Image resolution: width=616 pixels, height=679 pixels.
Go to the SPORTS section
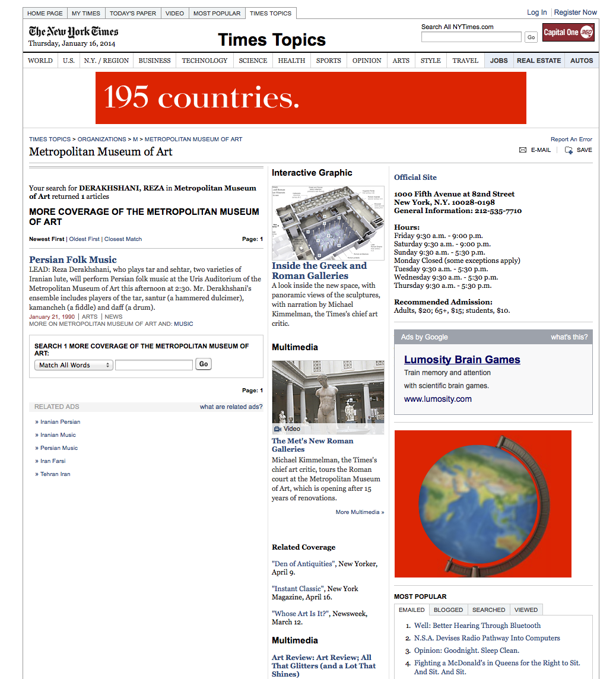329,61
